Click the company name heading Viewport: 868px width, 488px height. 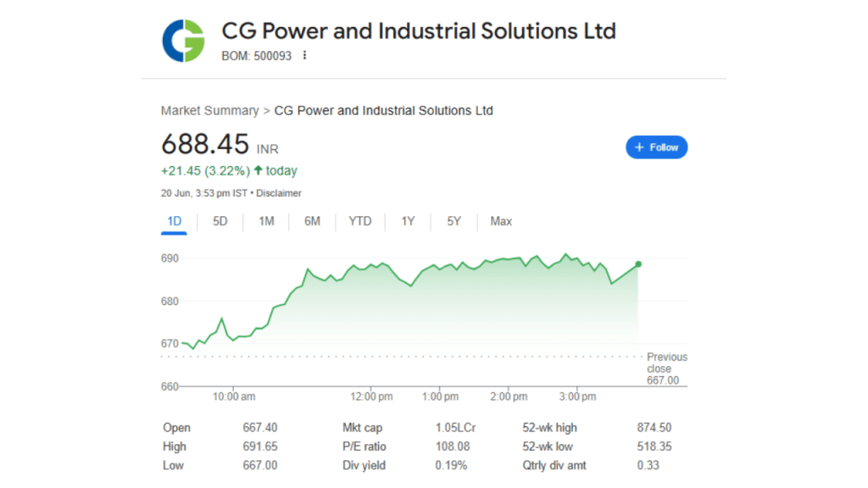click(x=419, y=31)
